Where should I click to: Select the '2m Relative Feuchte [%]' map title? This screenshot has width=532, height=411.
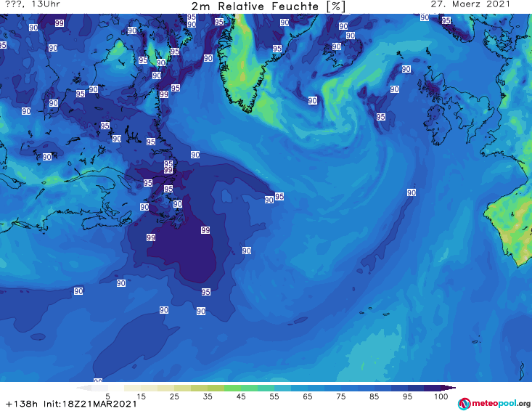pos(268,7)
